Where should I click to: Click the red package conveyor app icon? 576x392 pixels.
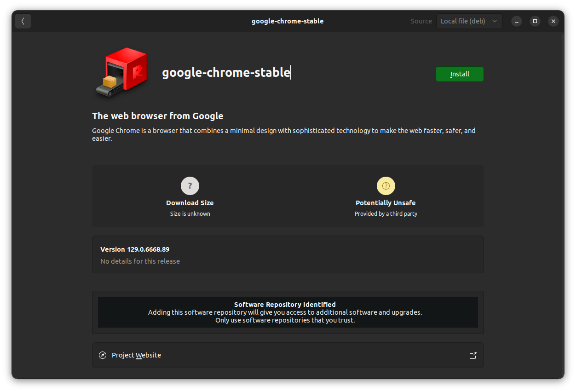(x=121, y=73)
